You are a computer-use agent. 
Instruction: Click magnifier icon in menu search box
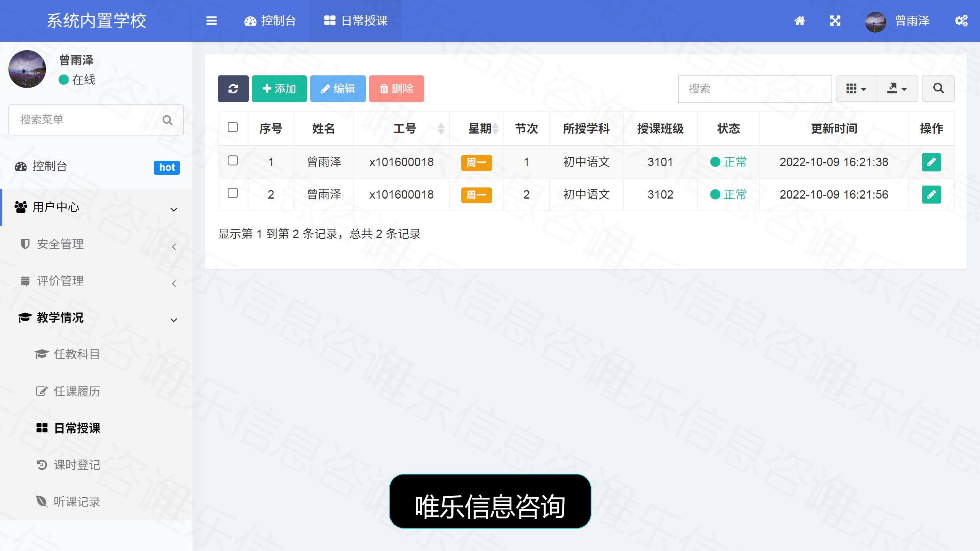coord(167,120)
